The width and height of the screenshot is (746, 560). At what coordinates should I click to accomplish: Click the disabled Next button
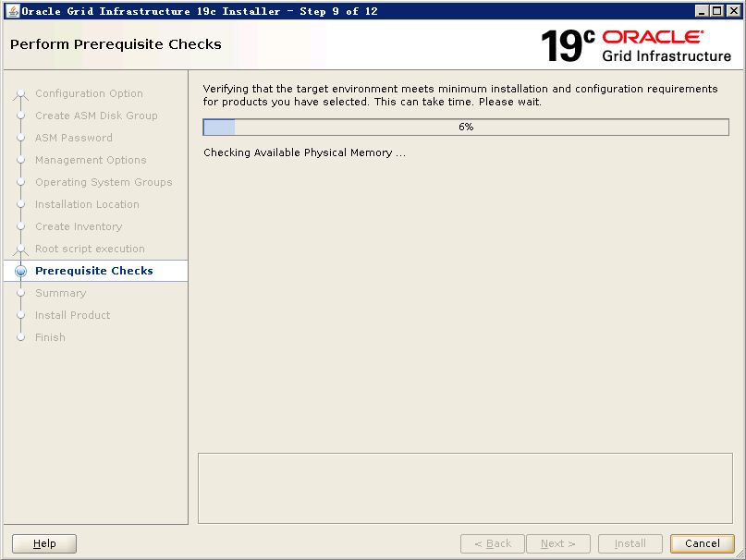(558, 543)
